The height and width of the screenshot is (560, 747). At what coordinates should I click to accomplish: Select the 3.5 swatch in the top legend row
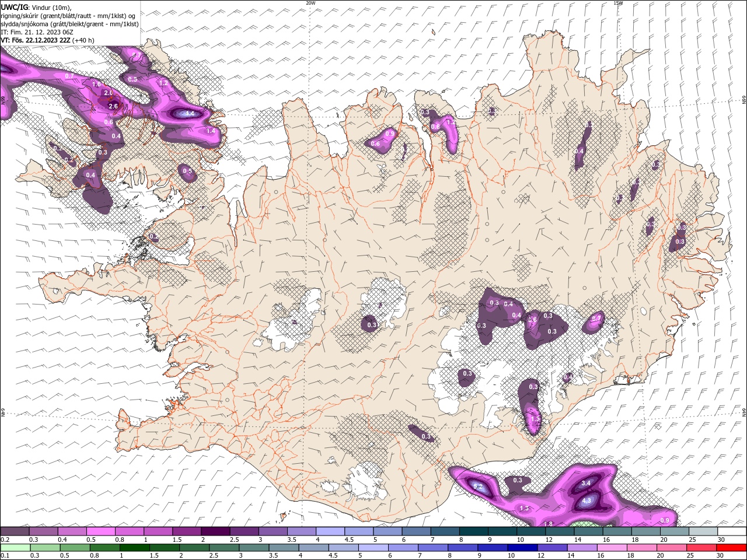pyautogui.click(x=302, y=531)
